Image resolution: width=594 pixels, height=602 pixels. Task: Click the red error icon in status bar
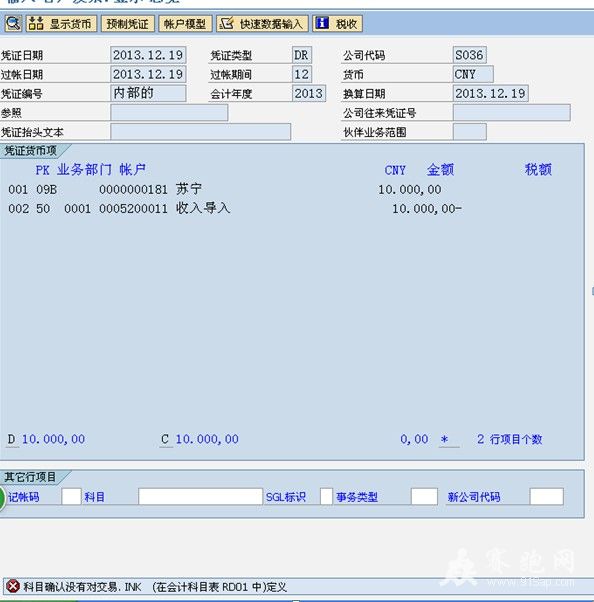13,586
